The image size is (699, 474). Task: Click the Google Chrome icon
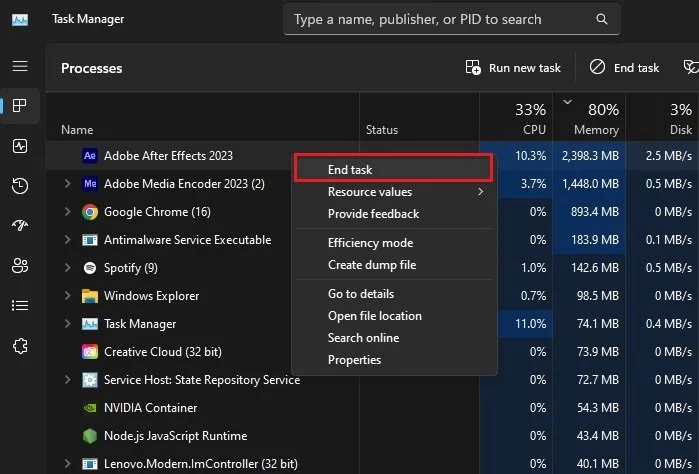[90, 212]
